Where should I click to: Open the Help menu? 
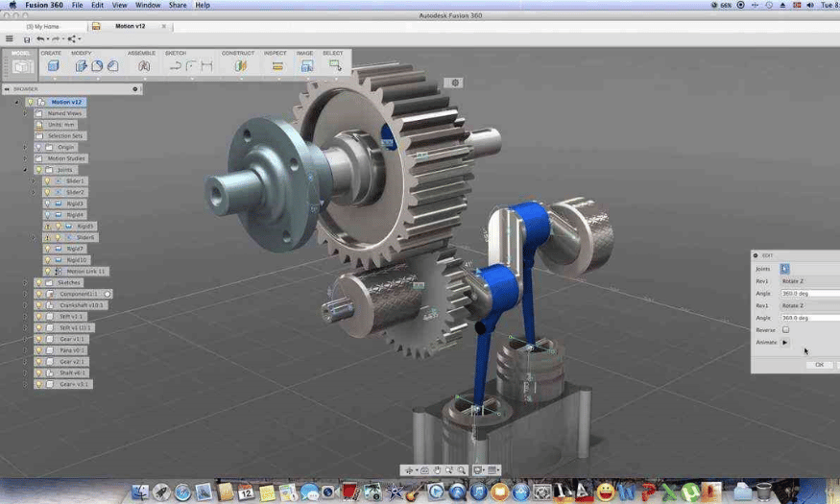pos(202,5)
